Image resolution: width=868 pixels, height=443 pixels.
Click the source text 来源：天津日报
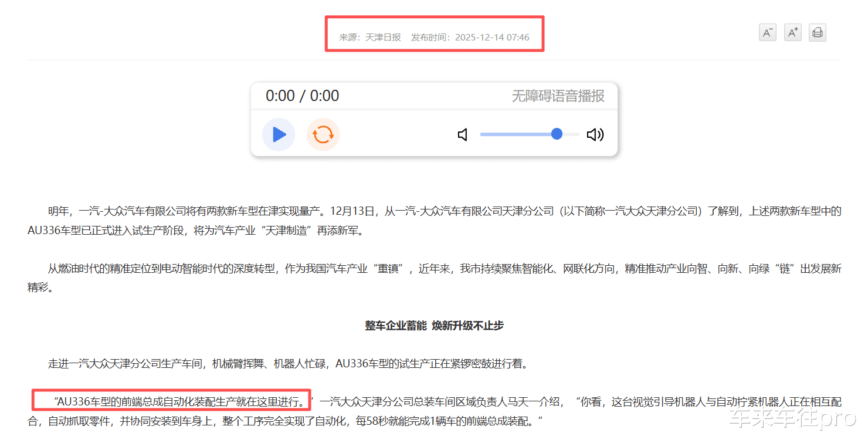click(x=370, y=38)
